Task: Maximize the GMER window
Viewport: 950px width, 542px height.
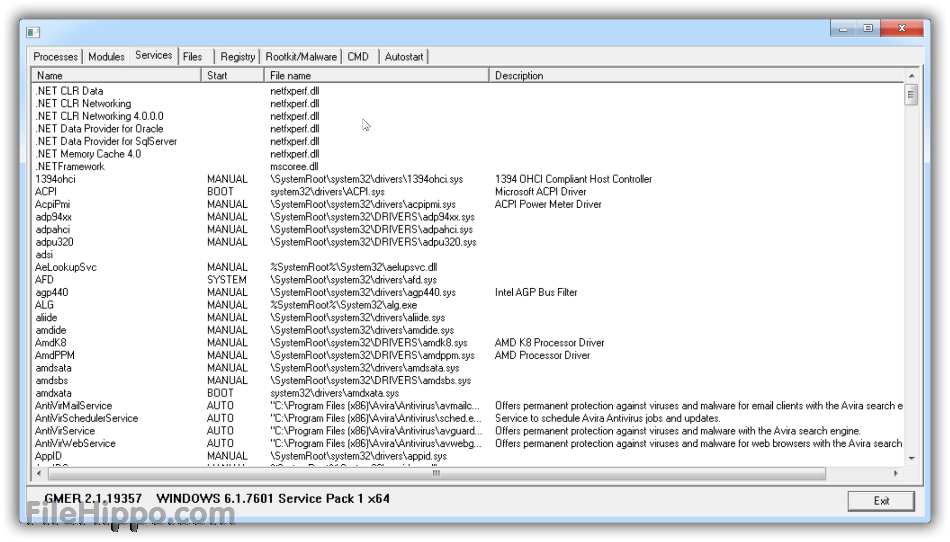Action: [868, 28]
